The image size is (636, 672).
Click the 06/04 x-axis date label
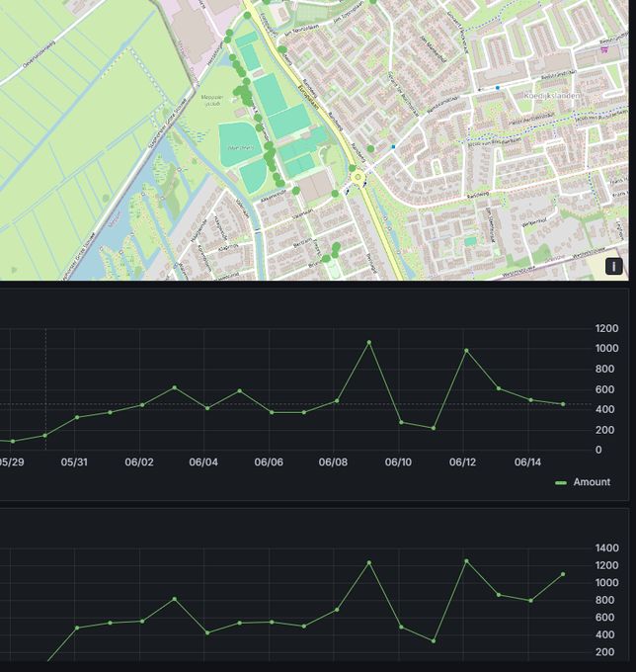coord(203,462)
